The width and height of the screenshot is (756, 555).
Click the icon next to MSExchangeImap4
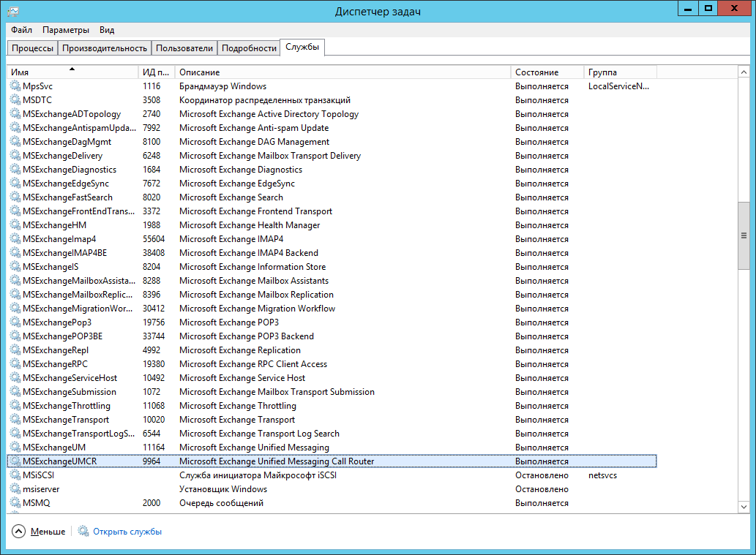(x=15, y=239)
